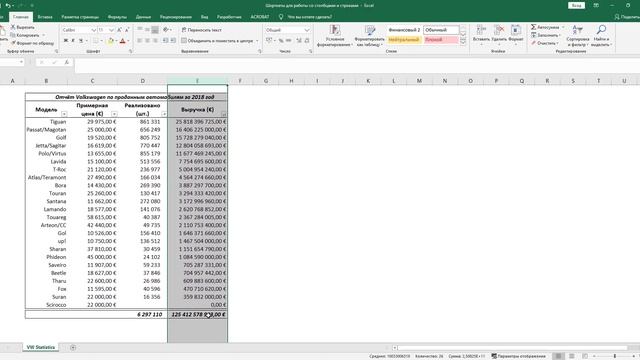Align text to bottom
This screenshot has width=640, height=360.
point(155,30)
